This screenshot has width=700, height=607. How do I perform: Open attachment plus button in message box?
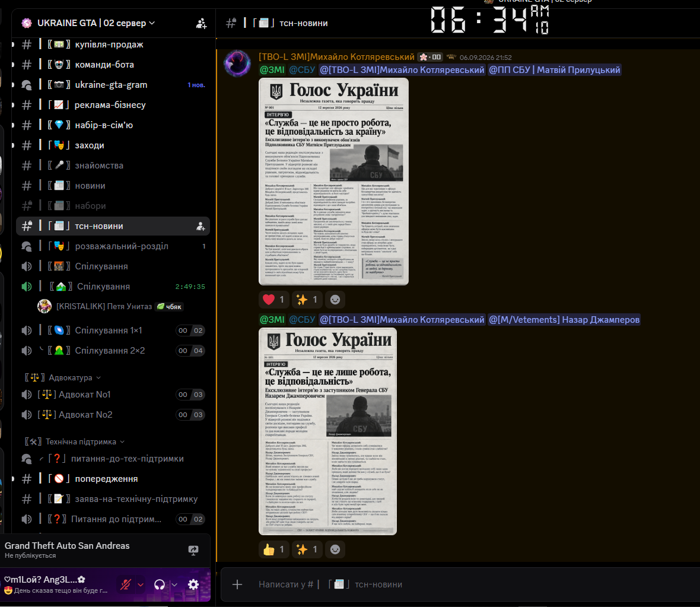click(237, 584)
